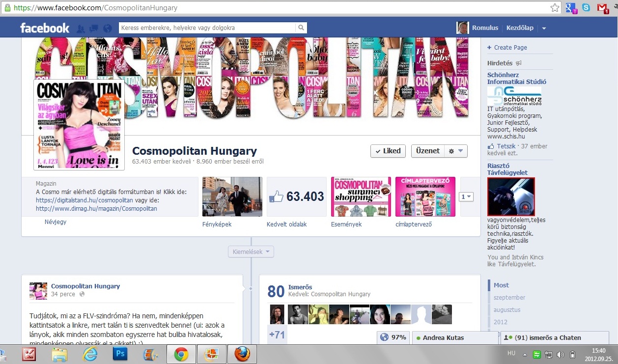Open the digitalstand.hu/cosmopolitan link
618x364 pixels.
click(84, 200)
